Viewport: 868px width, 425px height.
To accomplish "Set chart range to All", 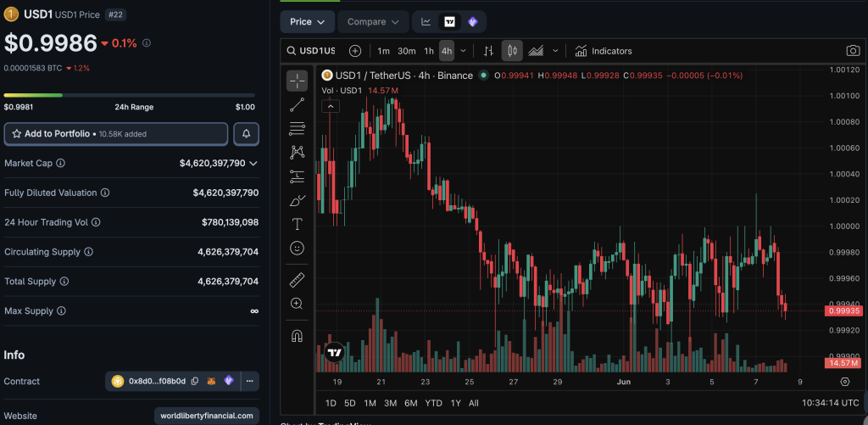I will (473, 403).
